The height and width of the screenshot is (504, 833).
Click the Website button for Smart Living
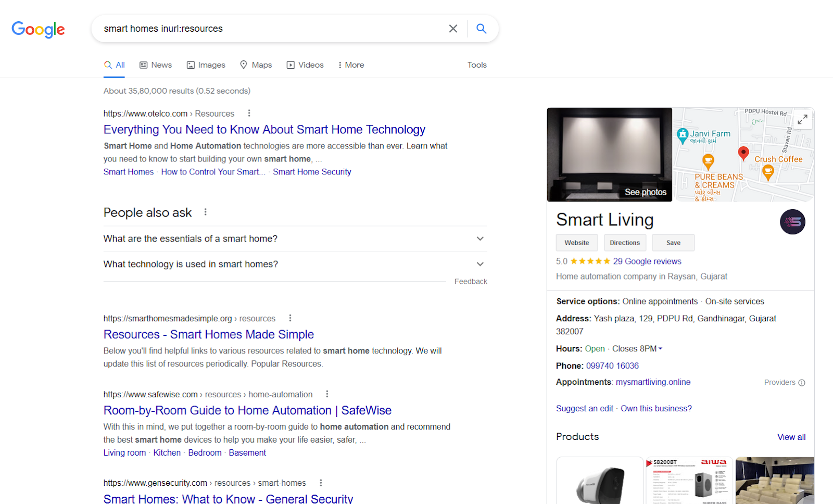577,243
